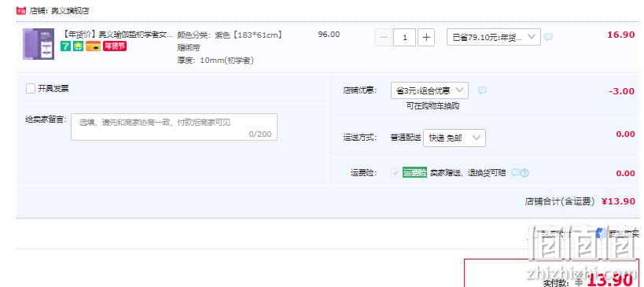Open the purple yoga mat product thumbnail

pyautogui.click(x=39, y=44)
